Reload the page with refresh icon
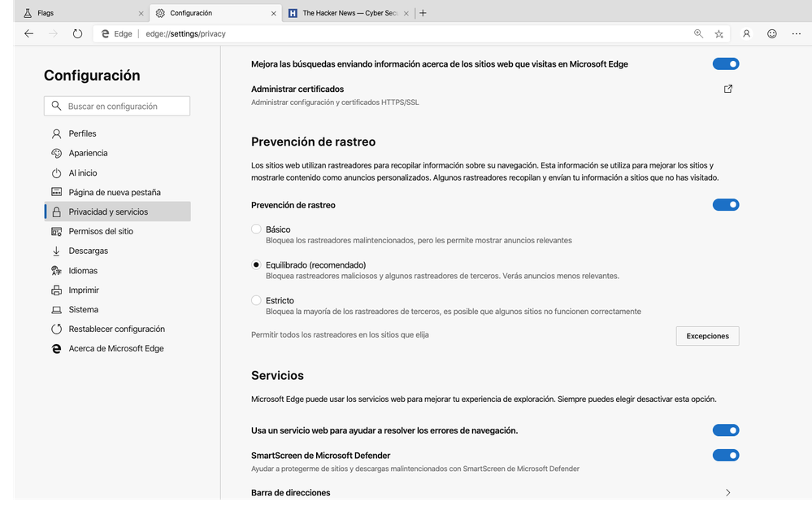Viewport: 812px width, 515px height. [77, 33]
